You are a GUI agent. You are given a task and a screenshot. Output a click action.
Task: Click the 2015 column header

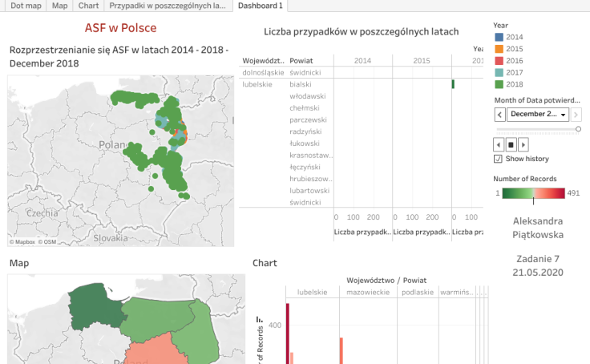[x=422, y=61]
